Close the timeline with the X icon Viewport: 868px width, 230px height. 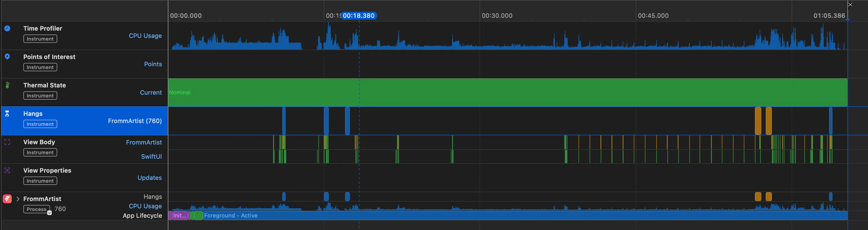click(x=850, y=4)
